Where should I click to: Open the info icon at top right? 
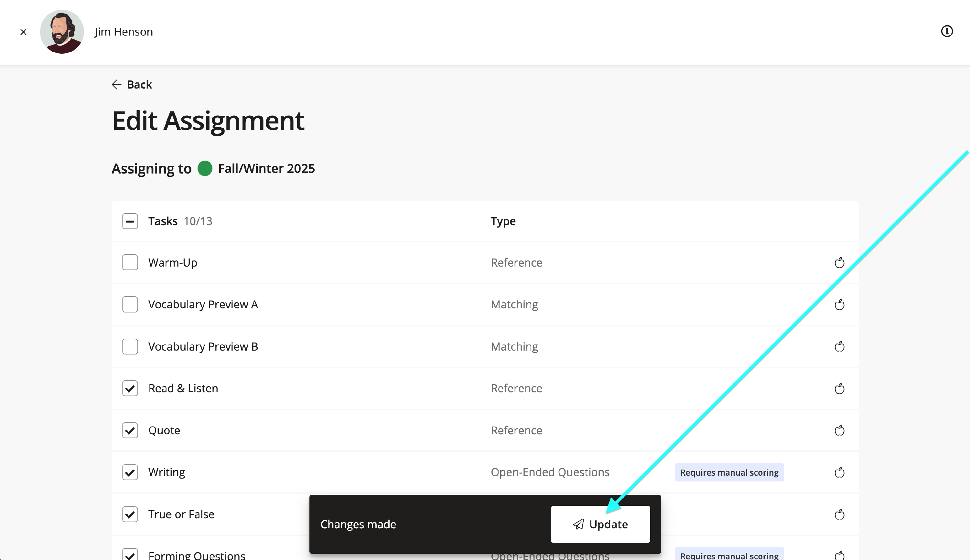coord(946,31)
